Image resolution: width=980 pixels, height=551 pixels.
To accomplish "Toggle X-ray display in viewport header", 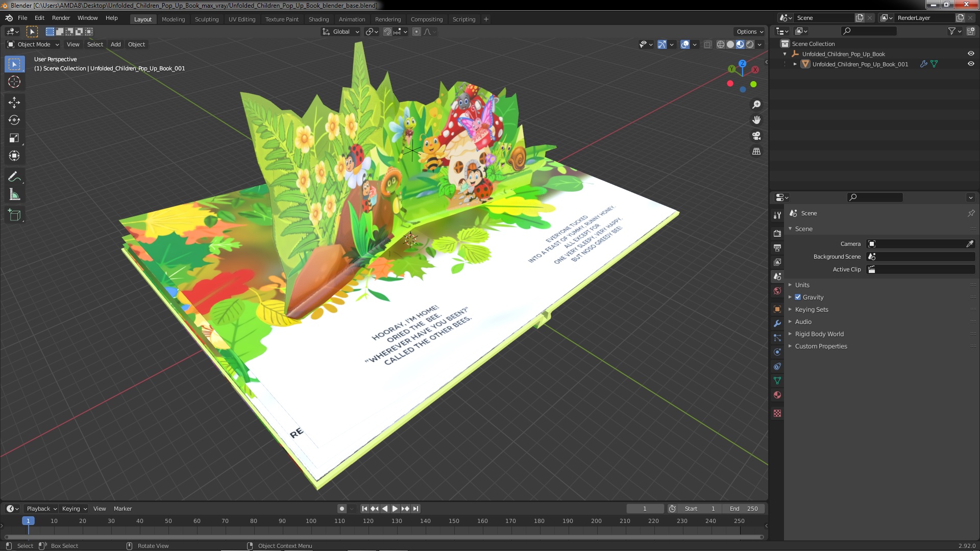I will click(707, 44).
